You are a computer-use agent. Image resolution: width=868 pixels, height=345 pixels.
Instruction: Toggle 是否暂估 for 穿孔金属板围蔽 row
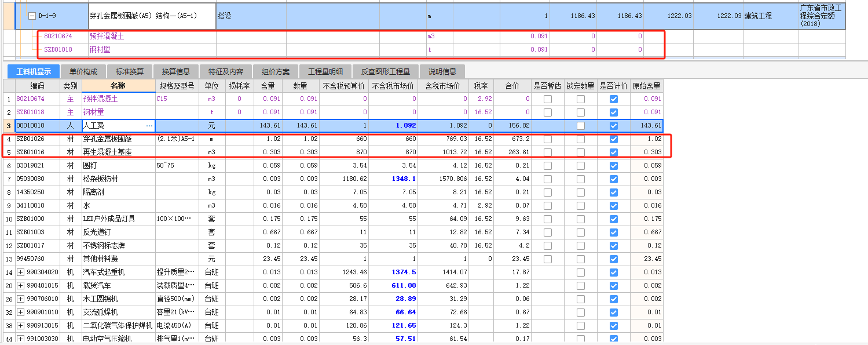[x=548, y=139]
